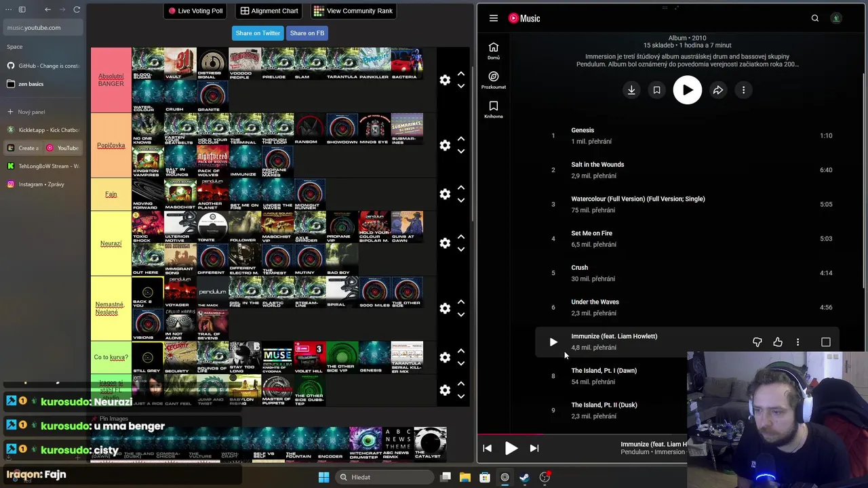Go back in browser toolbar
The image size is (868, 488).
(x=47, y=9)
